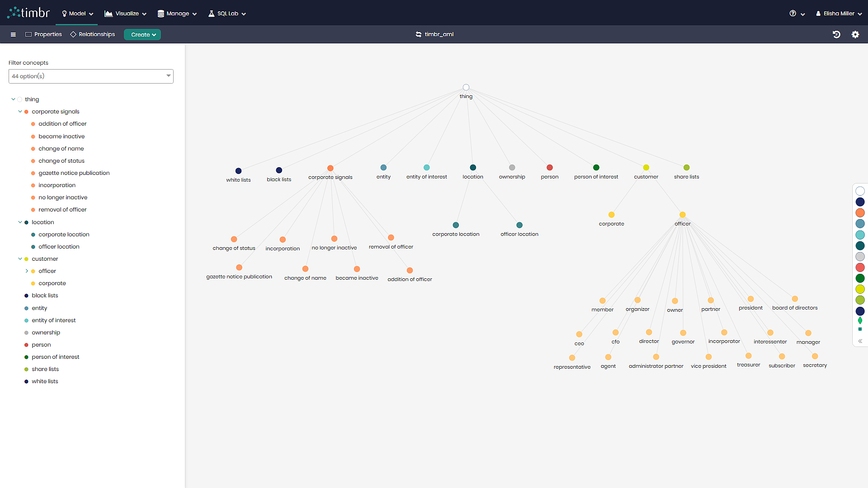
Task: Open settings using the gear icon
Action: click(856, 34)
